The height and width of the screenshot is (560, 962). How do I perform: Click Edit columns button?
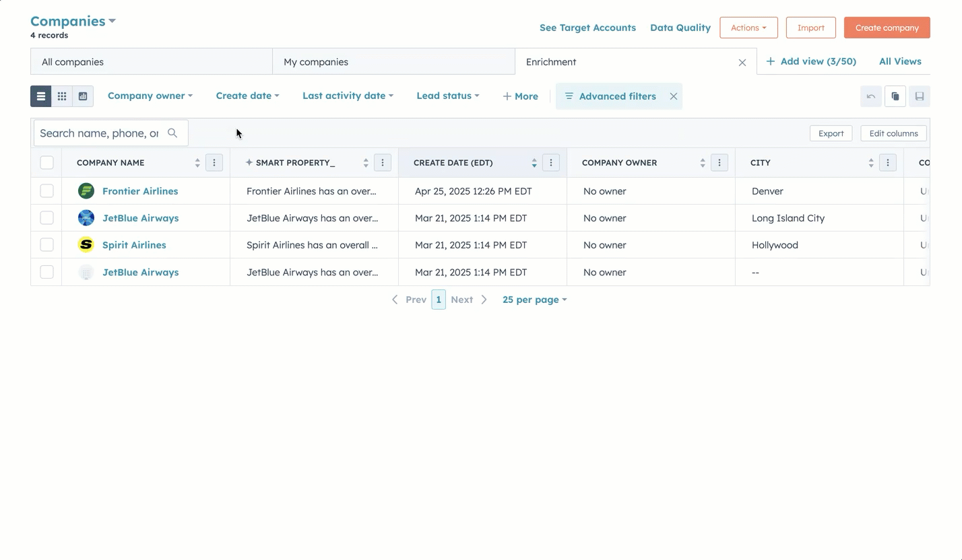pos(893,133)
